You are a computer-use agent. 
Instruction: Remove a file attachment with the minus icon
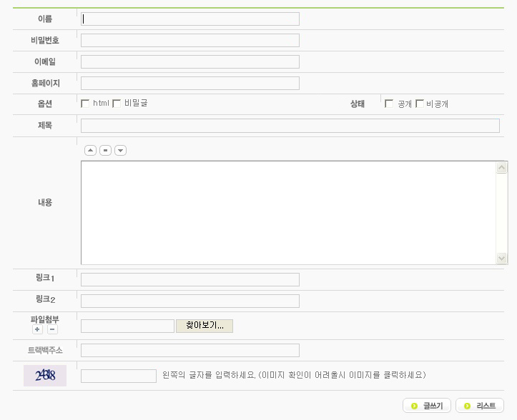(52, 329)
